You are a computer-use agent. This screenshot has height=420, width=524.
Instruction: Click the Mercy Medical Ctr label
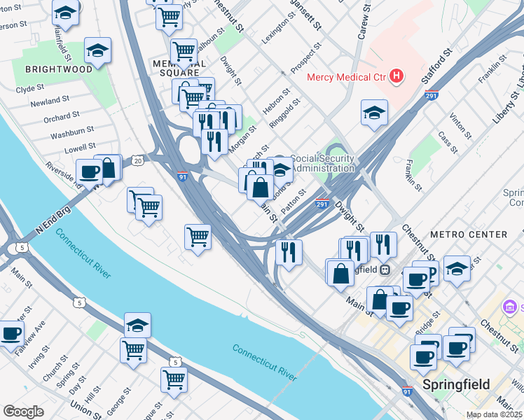tap(347, 77)
